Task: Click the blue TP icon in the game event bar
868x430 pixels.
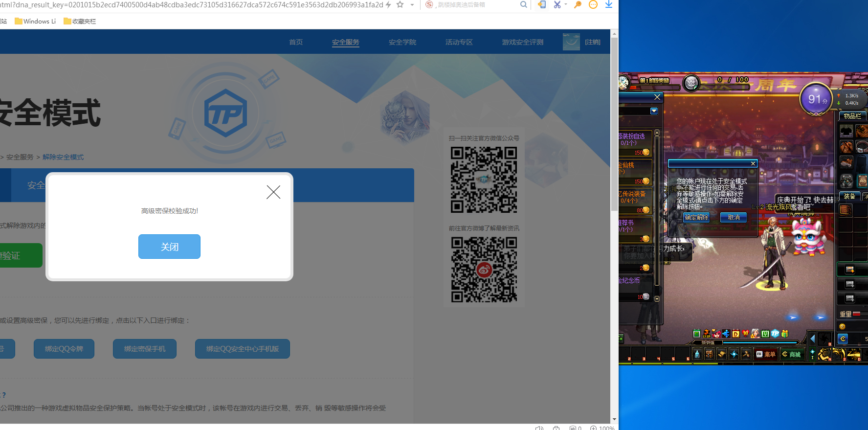Action: coord(775,334)
